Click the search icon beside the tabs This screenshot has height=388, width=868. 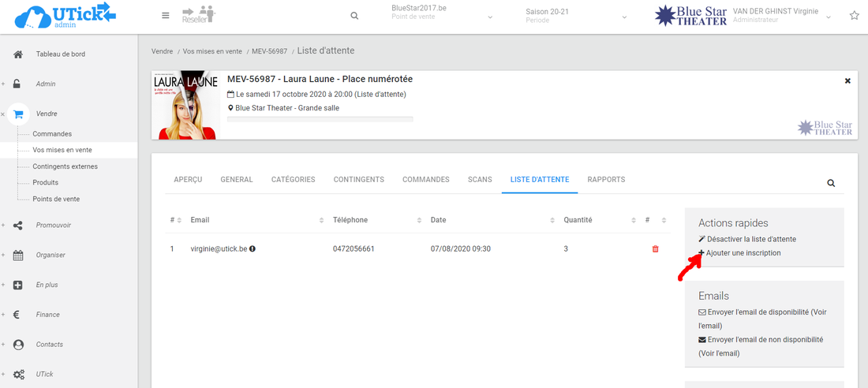[831, 183]
